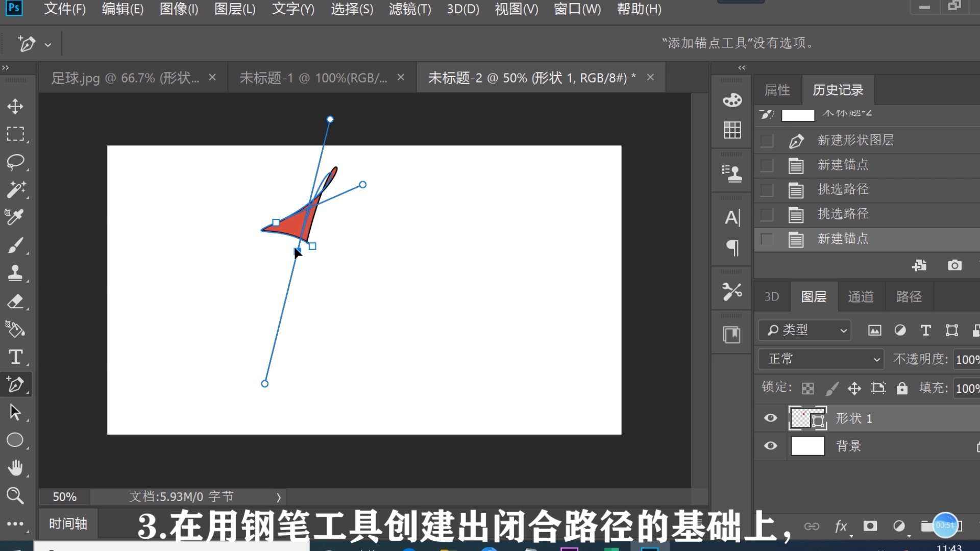Select the Paint Bucket tool
Viewport: 980px width, 551px height.
click(x=15, y=329)
